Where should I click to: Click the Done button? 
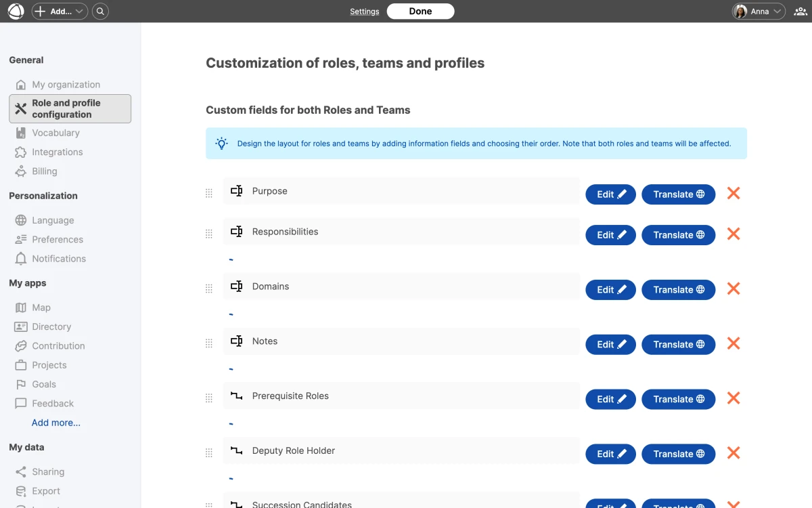click(x=420, y=11)
